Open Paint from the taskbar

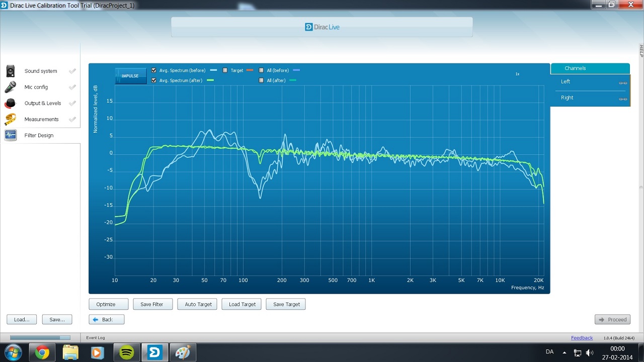click(182, 353)
